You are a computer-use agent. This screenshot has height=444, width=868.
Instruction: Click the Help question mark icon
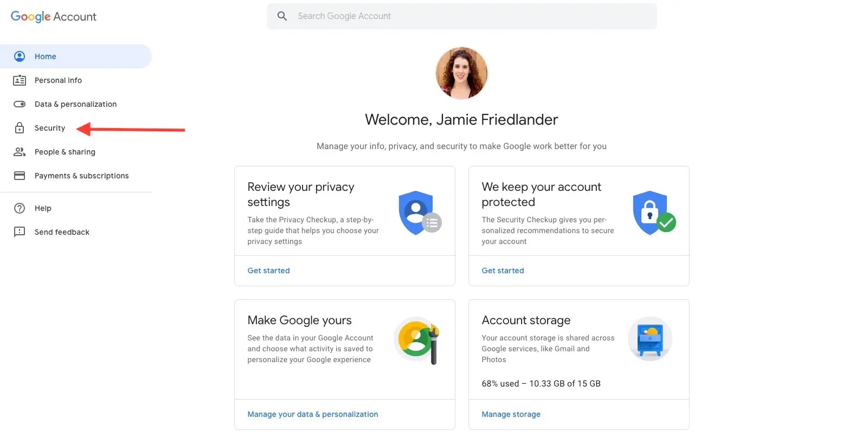(x=20, y=208)
